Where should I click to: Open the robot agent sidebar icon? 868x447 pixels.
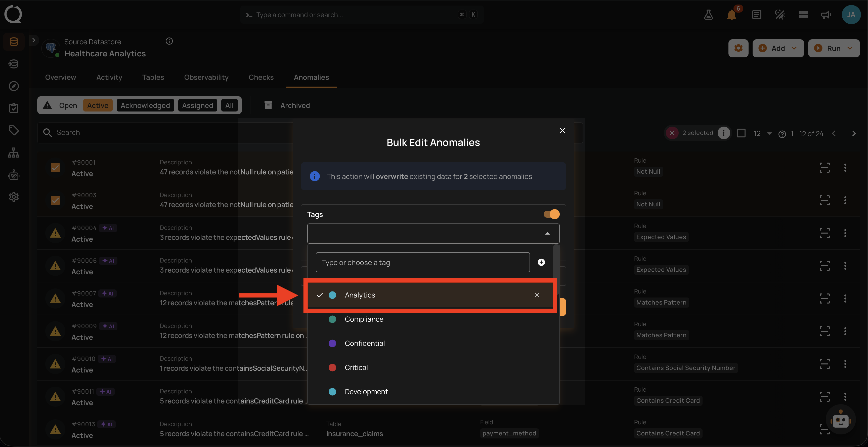(14, 175)
